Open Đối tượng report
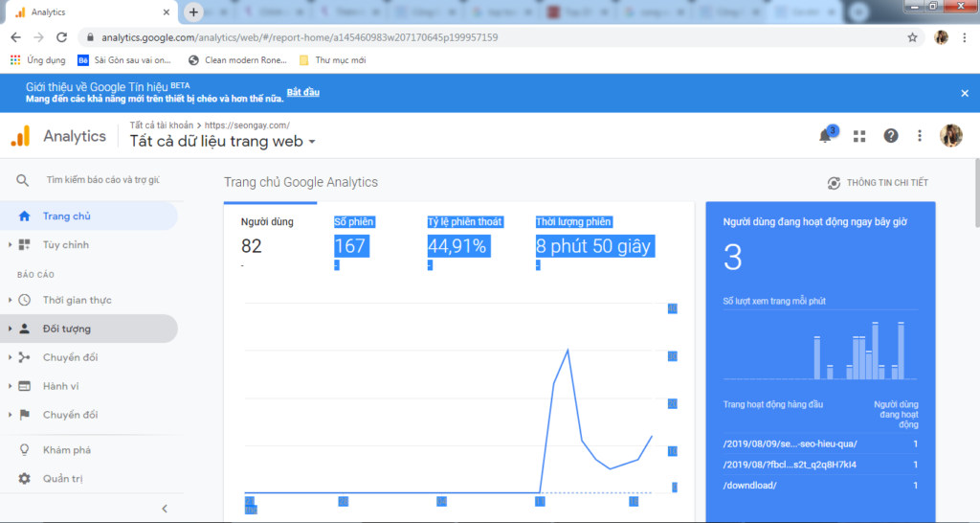980x523 pixels. 67,329
